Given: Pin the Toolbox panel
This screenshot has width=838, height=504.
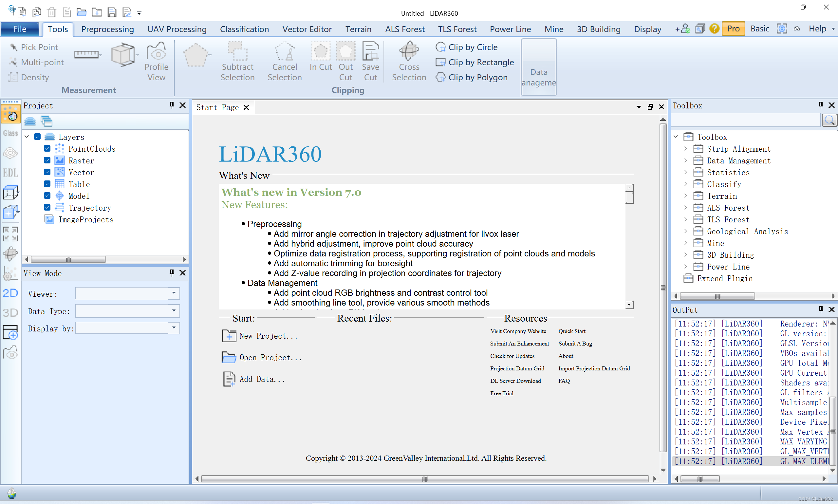Looking at the screenshot, I should (820, 105).
